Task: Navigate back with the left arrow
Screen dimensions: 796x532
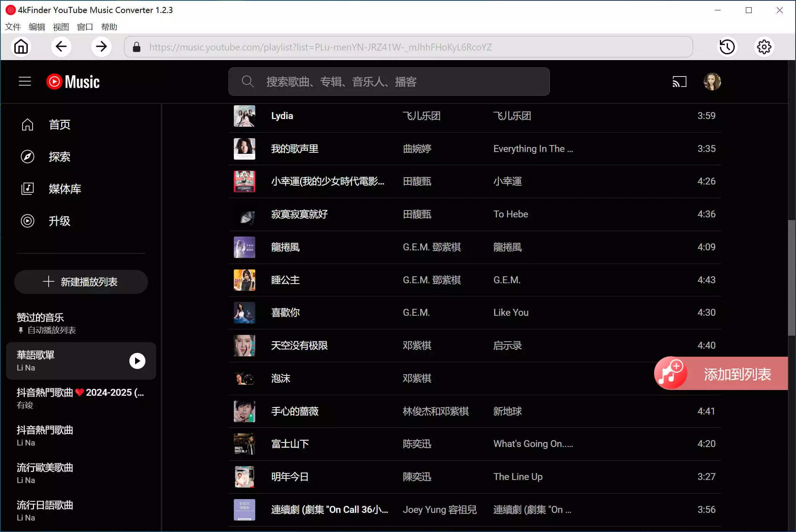Action: (61, 47)
